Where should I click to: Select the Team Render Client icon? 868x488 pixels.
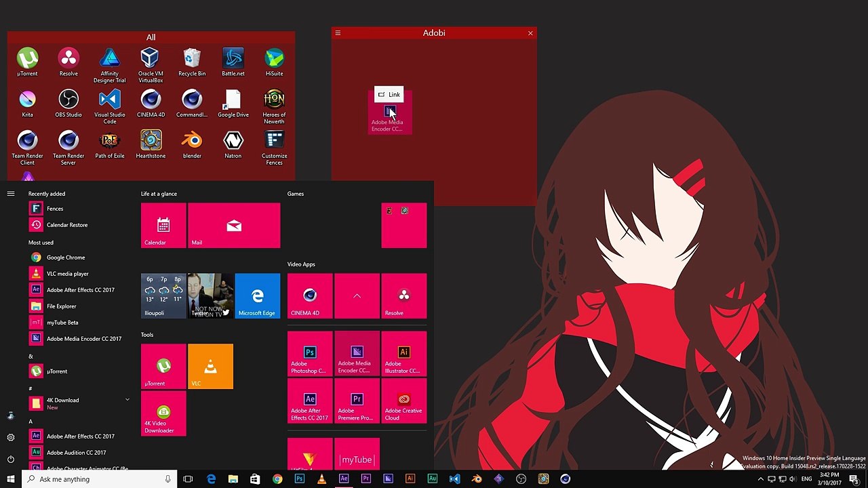coord(27,148)
